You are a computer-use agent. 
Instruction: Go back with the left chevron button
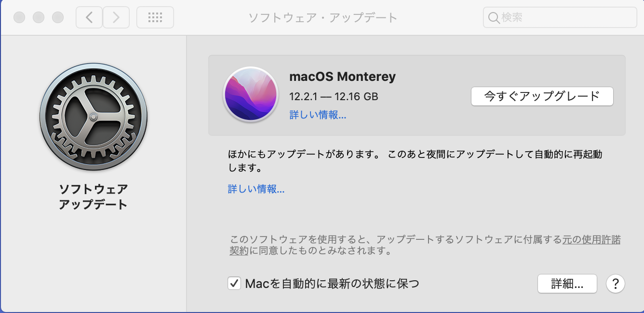tap(89, 18)
